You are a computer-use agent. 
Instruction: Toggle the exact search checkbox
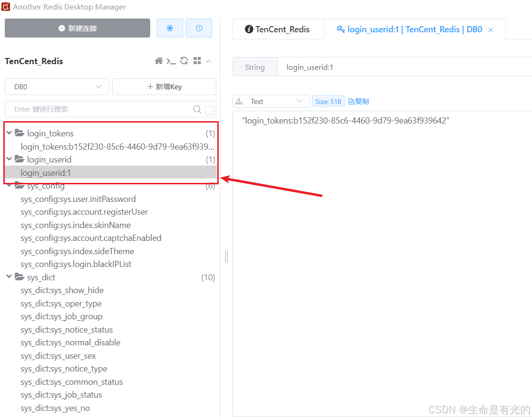coord(209,109)
